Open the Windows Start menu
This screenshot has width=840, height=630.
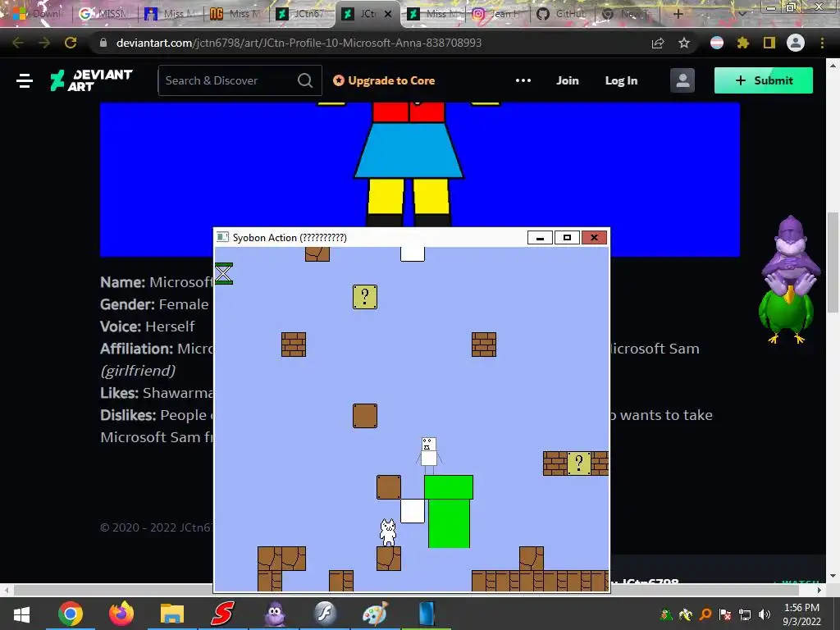21,614
